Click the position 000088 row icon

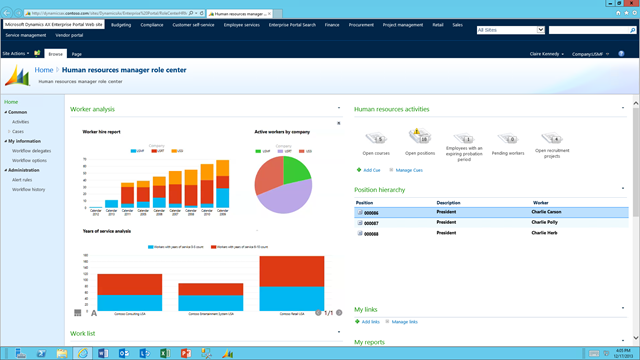(x=360, y=233)
